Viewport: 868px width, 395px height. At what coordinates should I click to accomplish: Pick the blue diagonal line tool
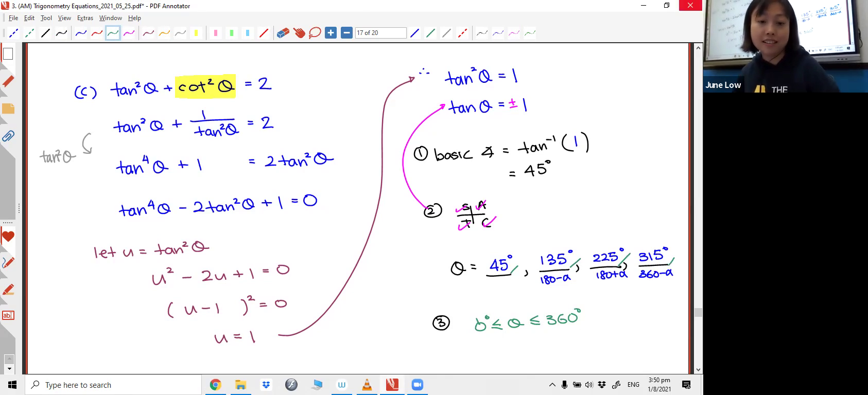pyautogui.click(x=414, y=33)
